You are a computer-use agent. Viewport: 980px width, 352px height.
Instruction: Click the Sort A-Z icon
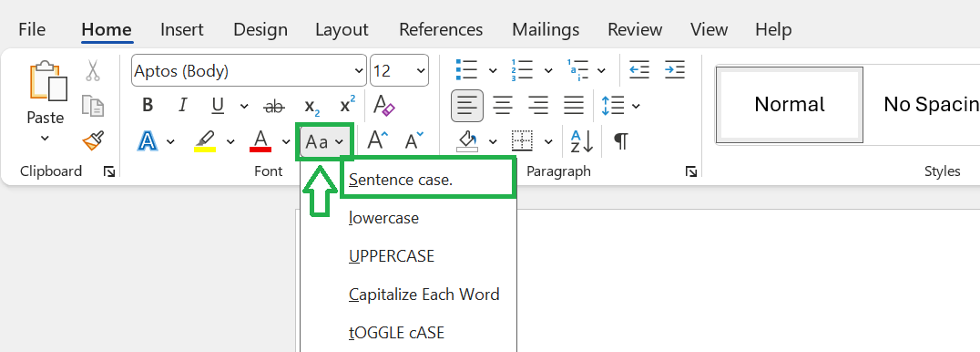582,141
